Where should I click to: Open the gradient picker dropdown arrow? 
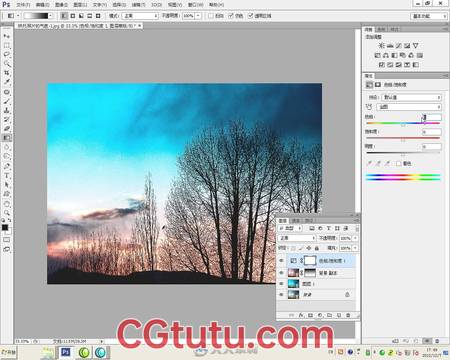tap(50, 16)
